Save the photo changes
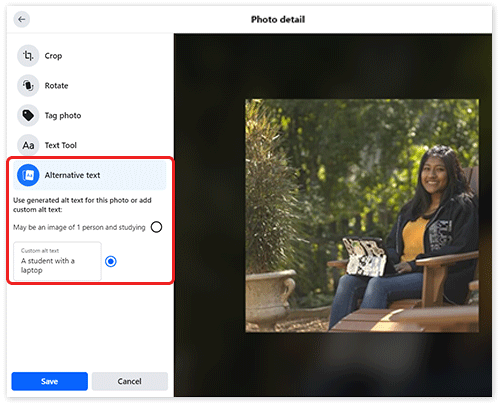Viewport: 500px width, 409px height. point(49,381)
